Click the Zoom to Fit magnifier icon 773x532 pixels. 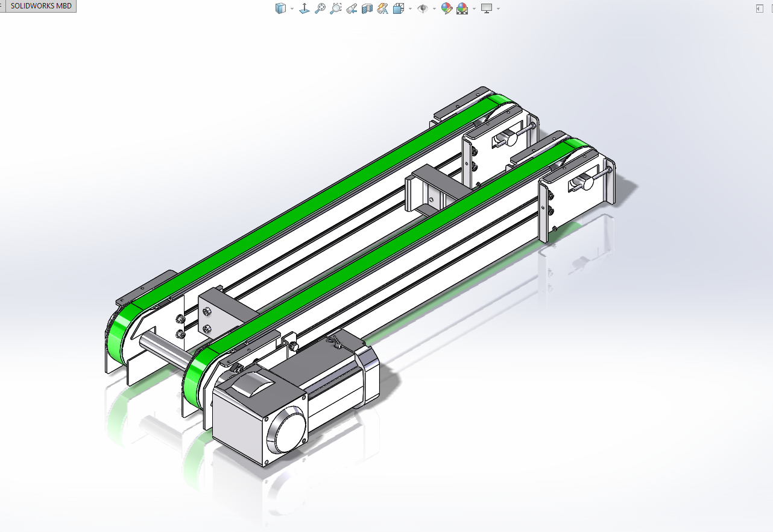pos(320,8)
